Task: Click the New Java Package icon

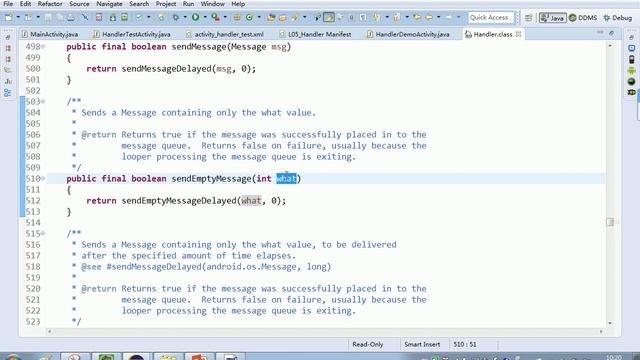Action: coord(237,18)
